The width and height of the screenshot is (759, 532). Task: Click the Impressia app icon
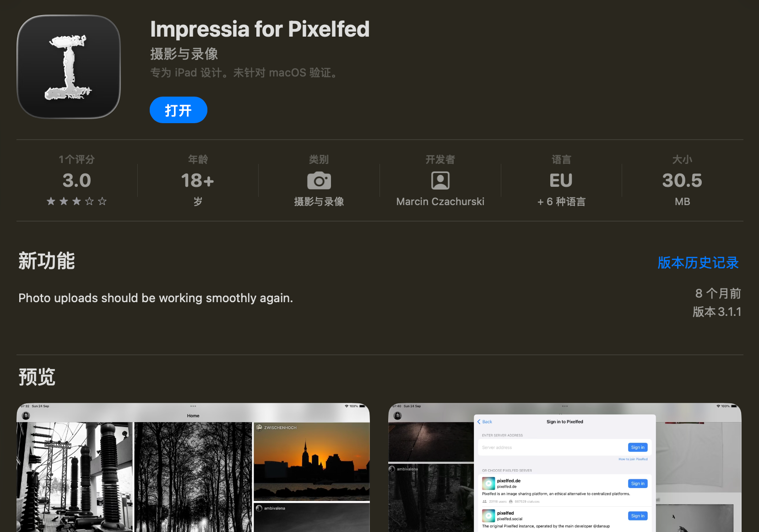click(69, 67)
